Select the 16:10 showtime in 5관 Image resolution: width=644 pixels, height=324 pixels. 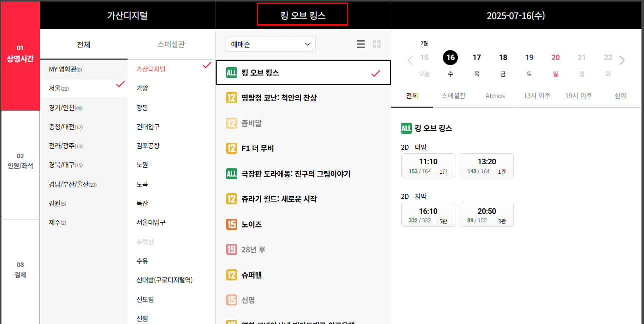click(428, 214)
